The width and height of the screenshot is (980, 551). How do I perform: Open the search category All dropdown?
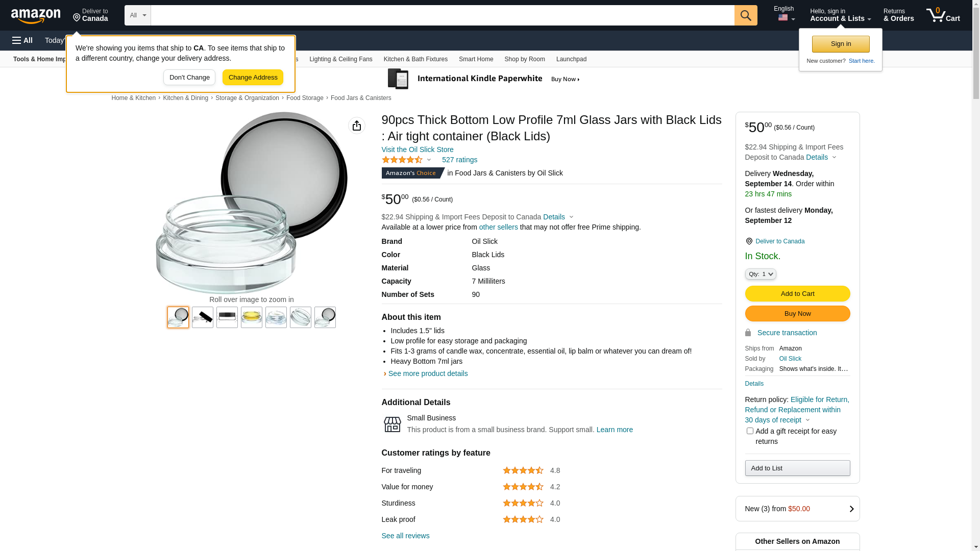(x=138, y=15)
